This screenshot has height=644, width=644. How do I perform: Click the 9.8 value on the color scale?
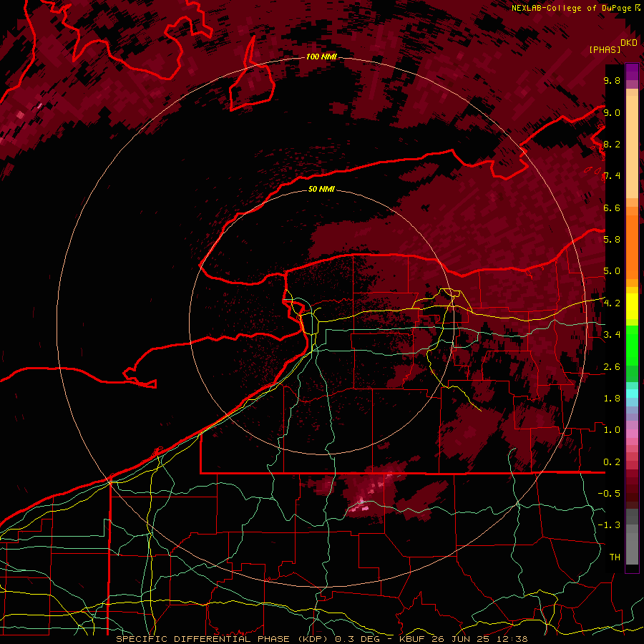612,80
